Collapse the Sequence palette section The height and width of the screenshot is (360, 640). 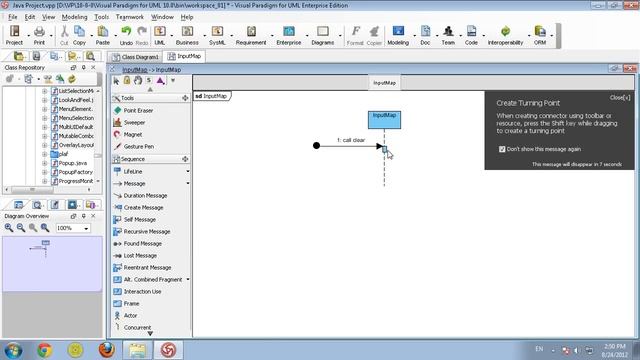pos(185,159)
